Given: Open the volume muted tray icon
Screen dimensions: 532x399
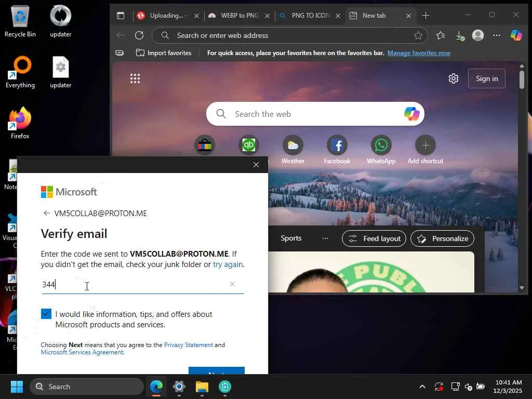Looking at the screenshot, I should (x=468, y=387).
